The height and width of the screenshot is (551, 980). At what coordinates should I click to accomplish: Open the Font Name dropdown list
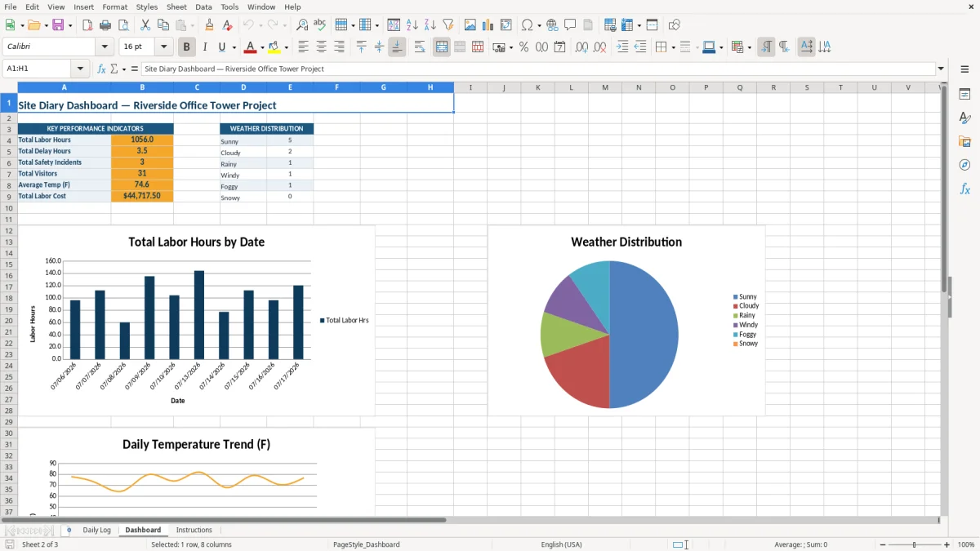(x=105, y=47)
